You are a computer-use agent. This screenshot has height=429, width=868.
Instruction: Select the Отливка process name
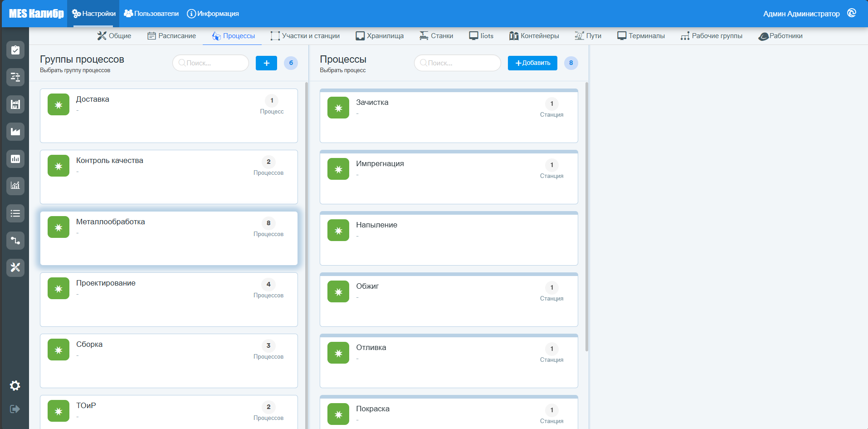click(371, 348)
